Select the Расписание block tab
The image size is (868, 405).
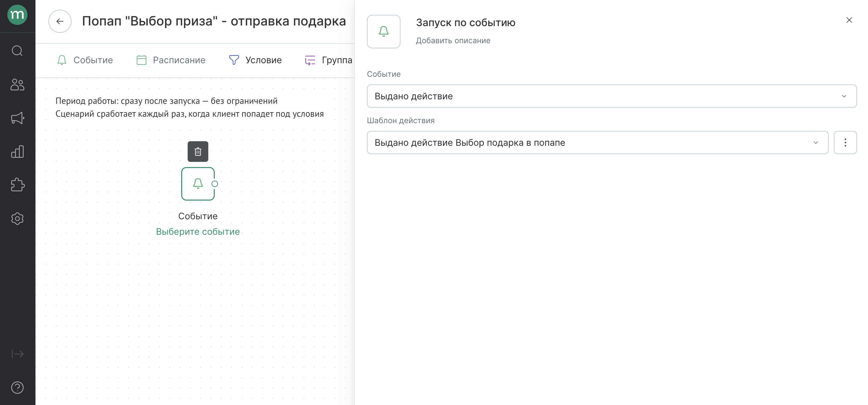click(171, 60)
